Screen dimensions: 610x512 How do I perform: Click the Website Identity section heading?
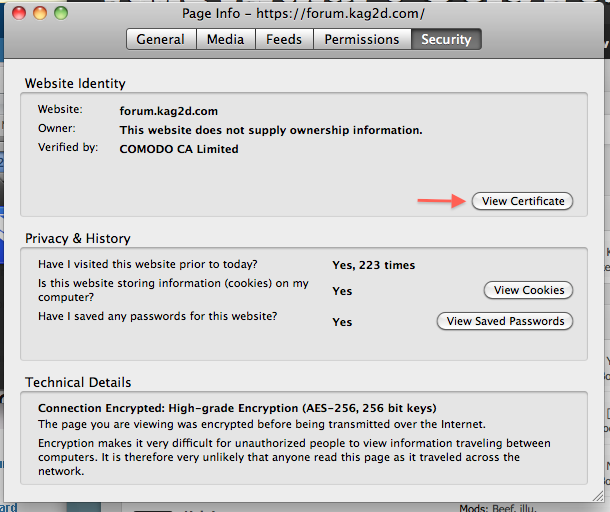75,83
